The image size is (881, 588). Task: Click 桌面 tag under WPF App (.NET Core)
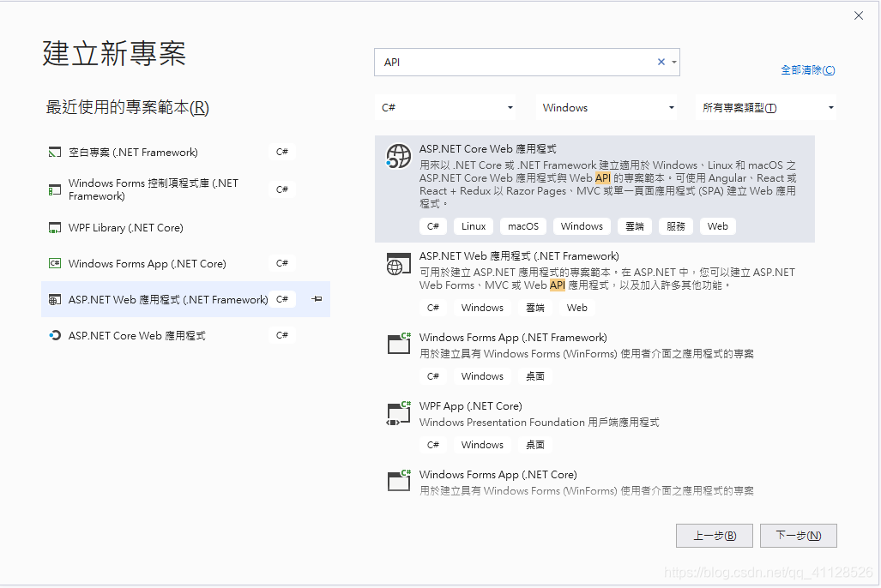(535, 445)
